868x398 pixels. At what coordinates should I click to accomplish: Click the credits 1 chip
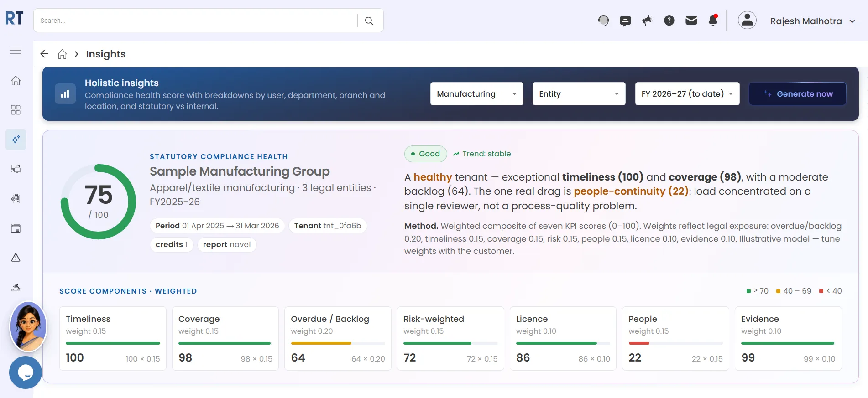point(172,244)
